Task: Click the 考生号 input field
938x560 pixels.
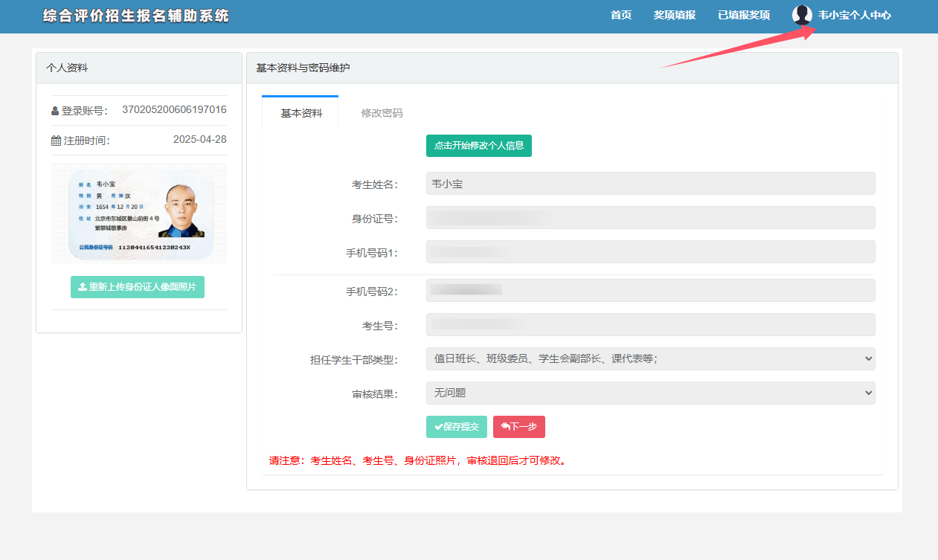Action: coord(650,324)
